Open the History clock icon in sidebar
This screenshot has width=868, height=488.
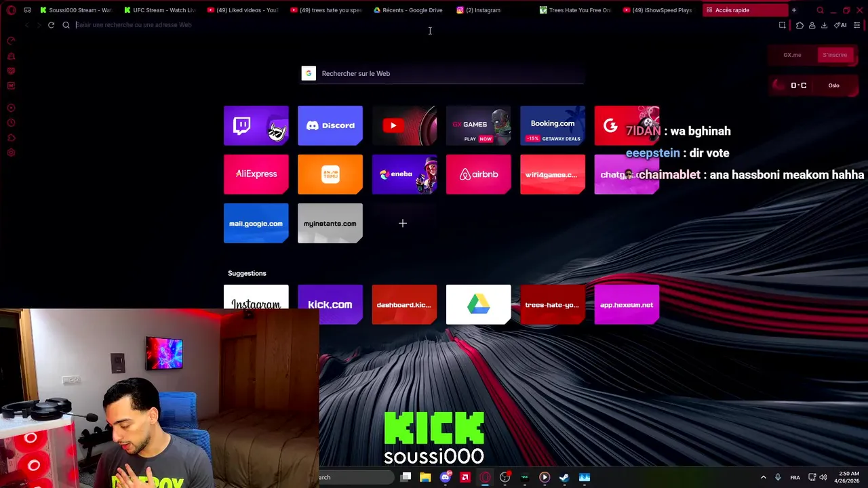[11, 123]
